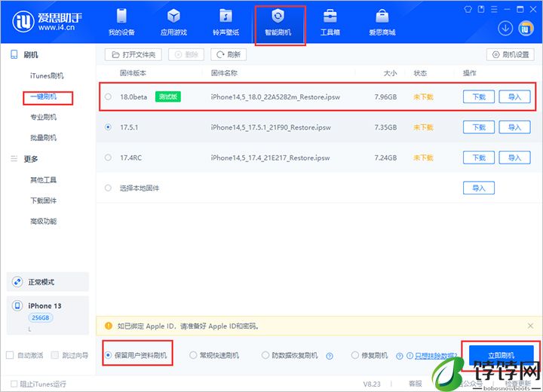Viewport: 543px width, 392px height.
Task: Select the 选择本地固件 local firmware radio
Action: pos(108,188)
